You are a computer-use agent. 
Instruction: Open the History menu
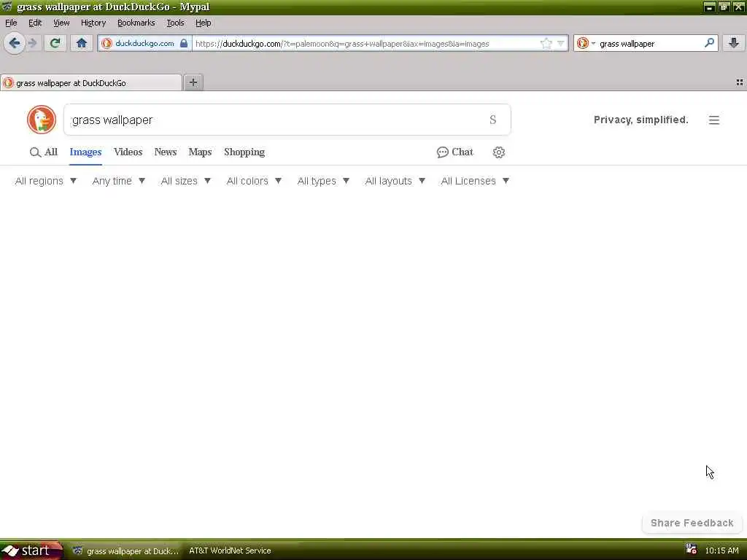pos(93,23)
